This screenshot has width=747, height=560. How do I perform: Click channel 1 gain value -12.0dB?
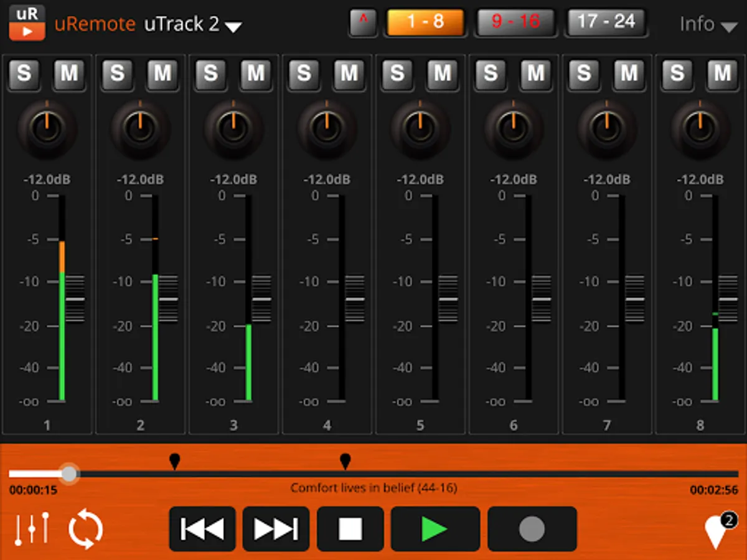[47, 180]
